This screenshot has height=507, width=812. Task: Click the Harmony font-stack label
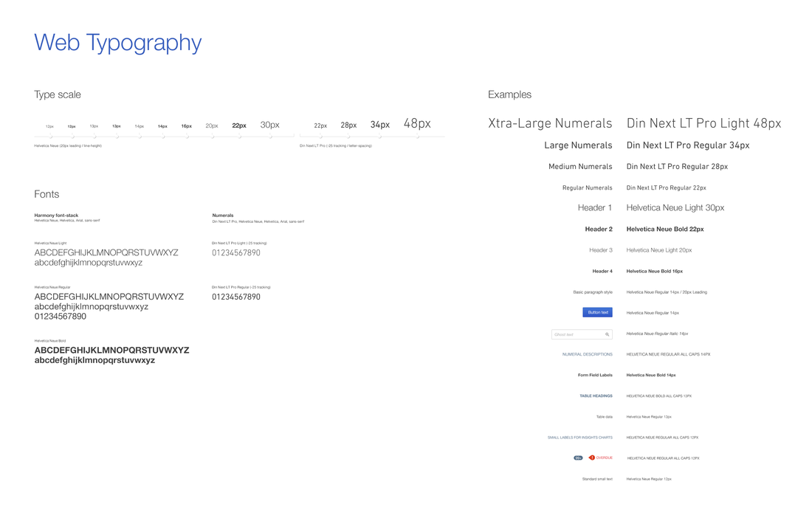tap(56, 215)
